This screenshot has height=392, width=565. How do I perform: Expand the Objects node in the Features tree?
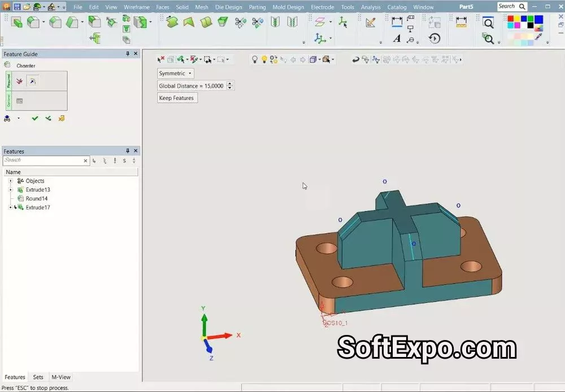[10, 181]
